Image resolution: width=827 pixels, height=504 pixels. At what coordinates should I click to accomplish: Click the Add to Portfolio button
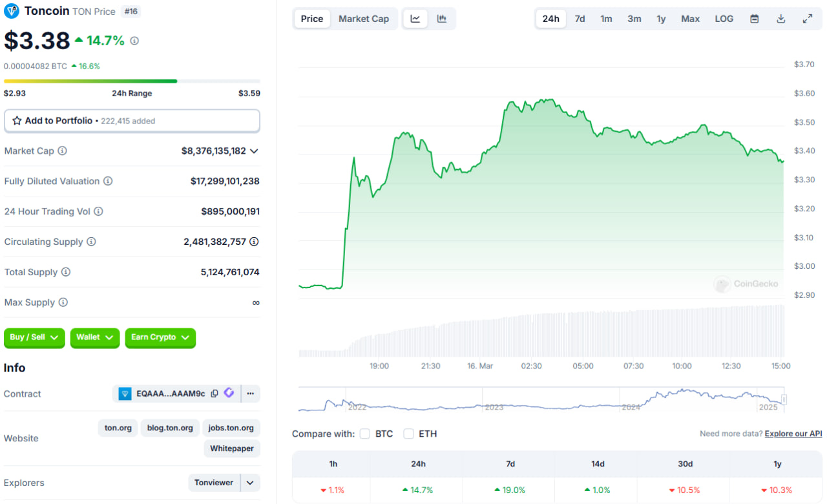point(132,121)
